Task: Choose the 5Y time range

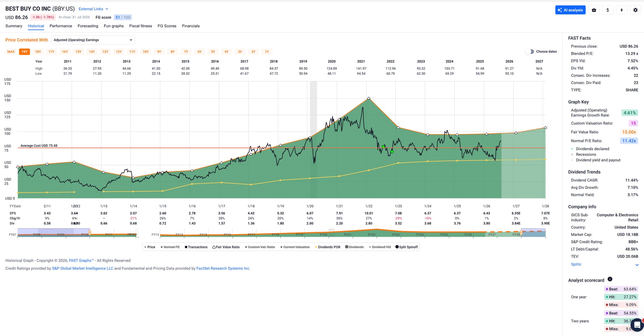Action: pyautogui.click(x=213, y=52)
